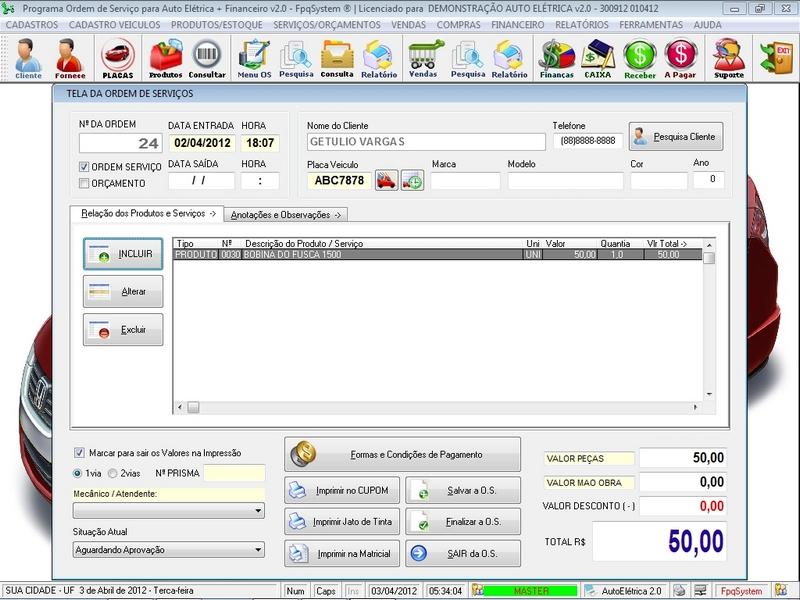Open the Fornece supplier icon
The width and height of the screenshot is (800, 600).
(x=70, y=58)
